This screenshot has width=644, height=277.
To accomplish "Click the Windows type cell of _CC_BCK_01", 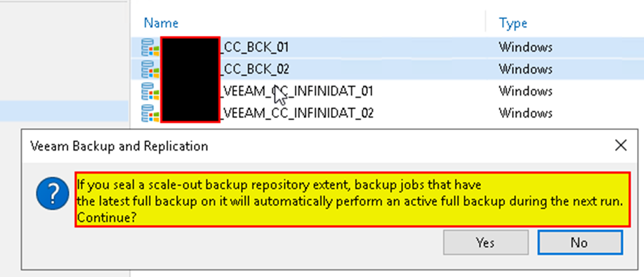I will coord(525,48).
